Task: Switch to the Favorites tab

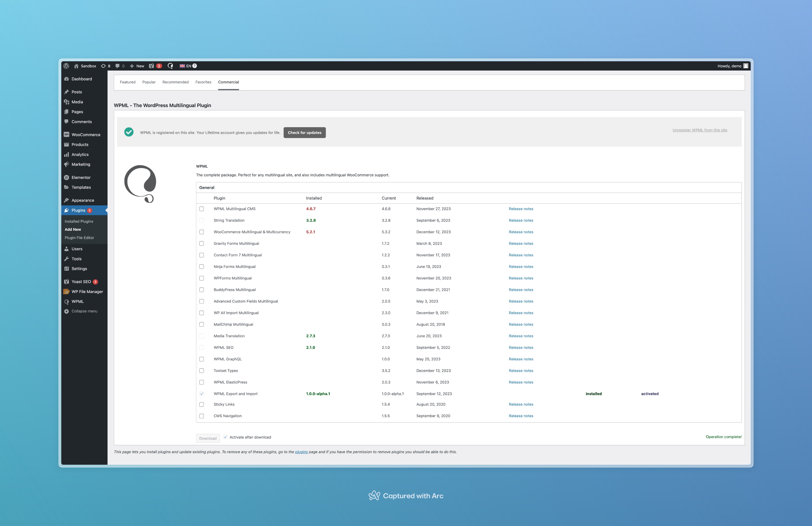Action: pyautogui.click(x=203, y=82)
